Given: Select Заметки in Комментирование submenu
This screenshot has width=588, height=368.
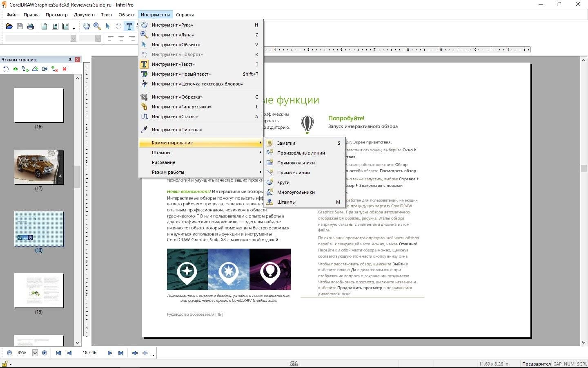Looking at the screenshot, I should 305,143.
